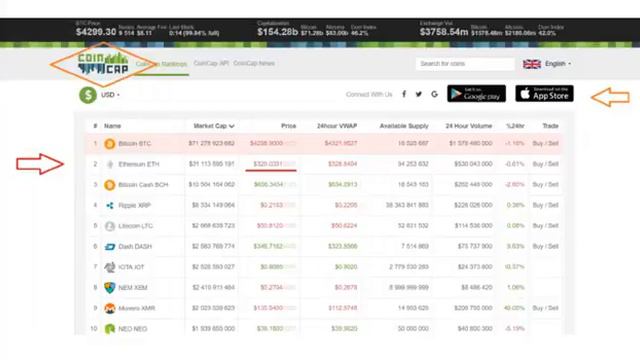This screenshot has width=640, height=360.
Task: Click the Bitcoin Cash BCH coin icon
Action: pos(109,185)
